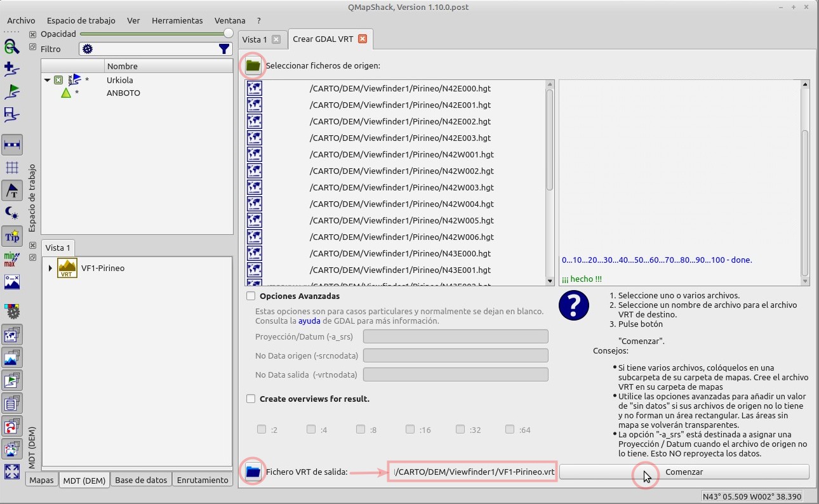This screenshot has height=504, width=819.
Task: Select the N43E001.hgt file row
Action: [395, 270]
